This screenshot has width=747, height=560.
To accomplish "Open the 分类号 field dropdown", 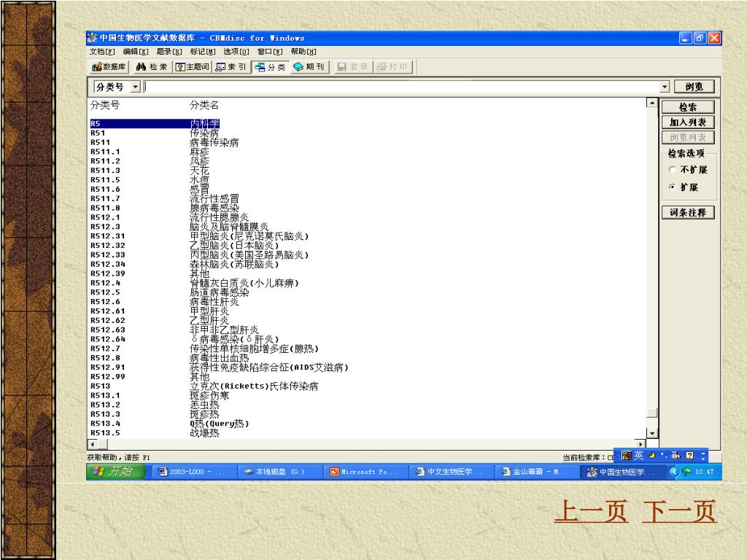I will click(136, 87).
